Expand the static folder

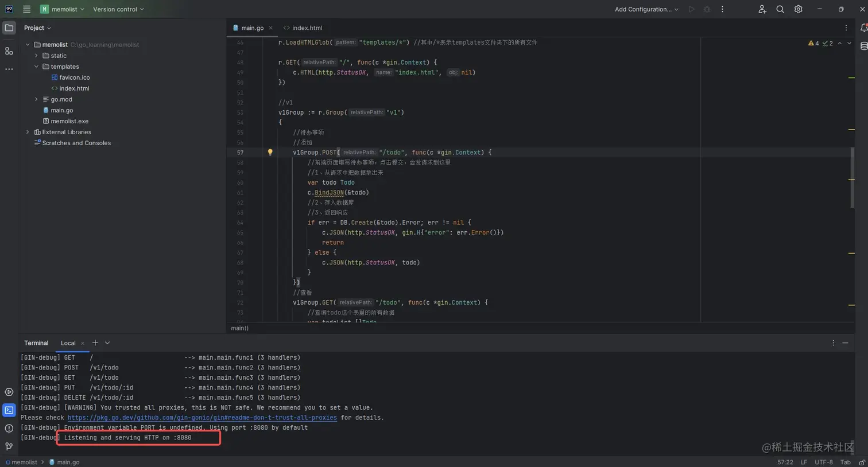(x=36, y=56)
